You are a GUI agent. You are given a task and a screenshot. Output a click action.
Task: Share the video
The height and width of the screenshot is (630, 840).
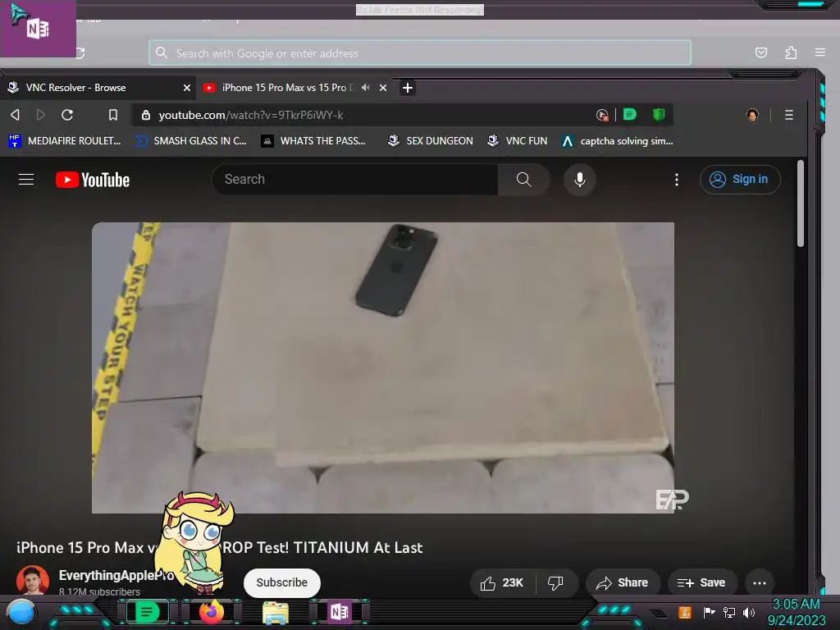click(623, 582)
